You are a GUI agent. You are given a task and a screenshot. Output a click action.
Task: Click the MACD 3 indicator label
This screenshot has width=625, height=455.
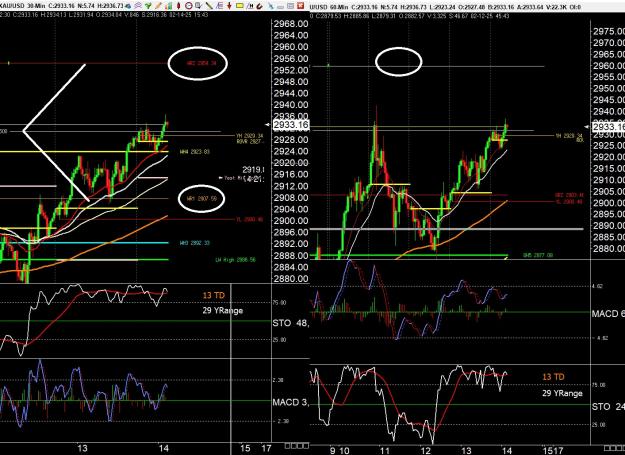click(x=290, y=402)
